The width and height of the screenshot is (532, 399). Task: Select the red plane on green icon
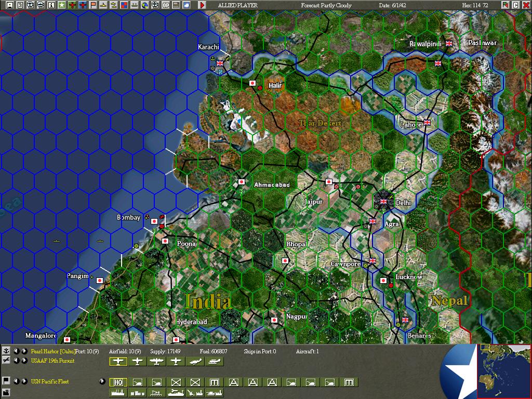[72, 5]
